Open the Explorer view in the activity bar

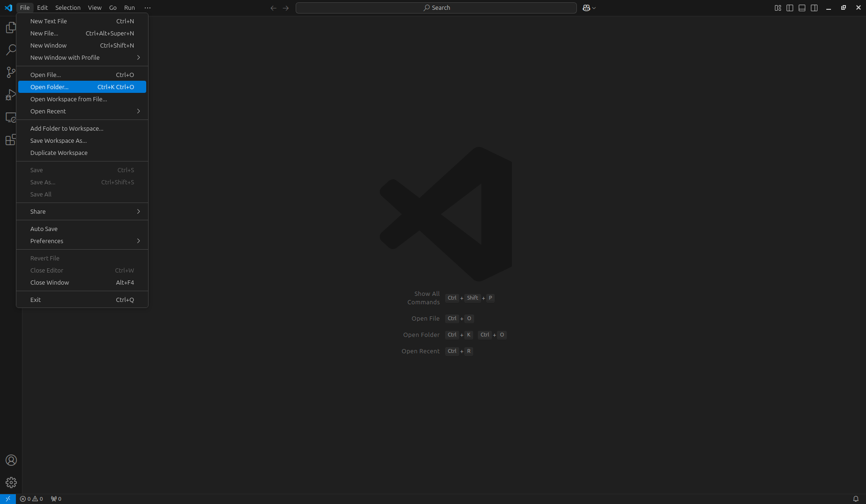[11, 28]
